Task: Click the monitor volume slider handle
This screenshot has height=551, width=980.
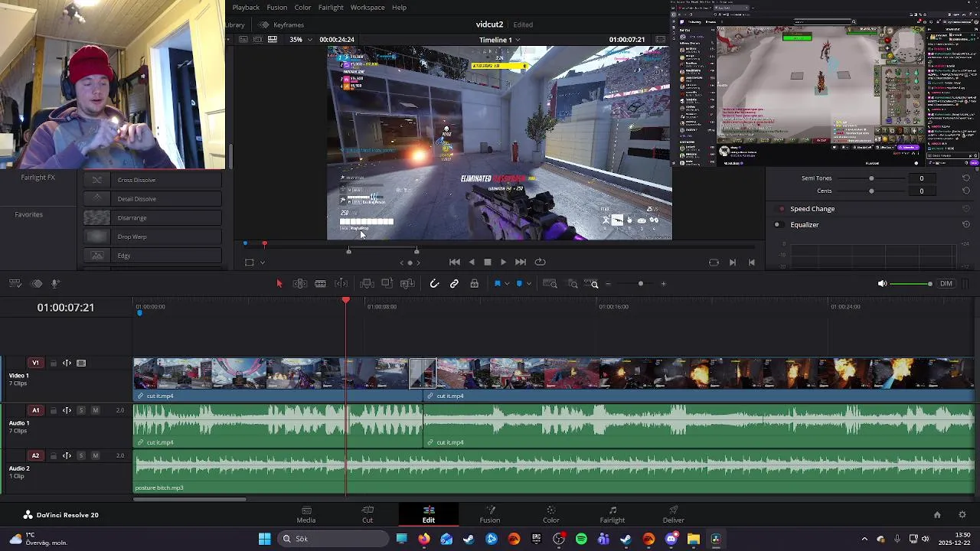Action: point(929,284)
